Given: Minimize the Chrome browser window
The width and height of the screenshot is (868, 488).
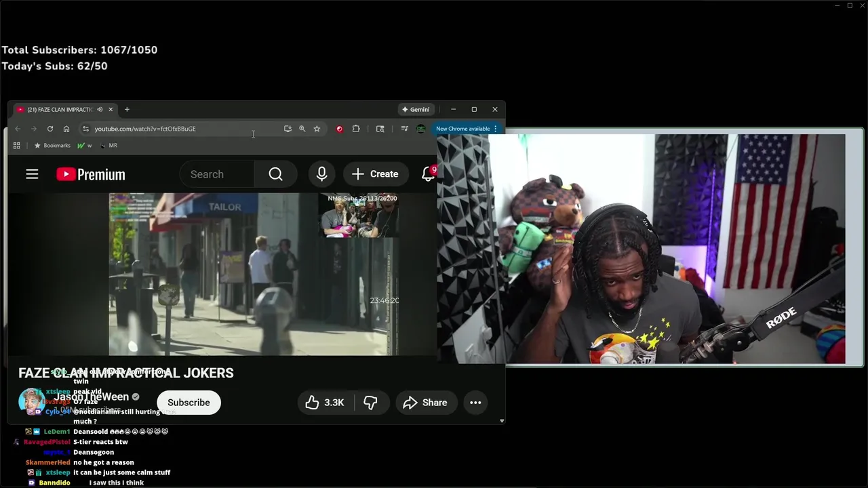Looking at the screenshot, I should coord(453,110).
